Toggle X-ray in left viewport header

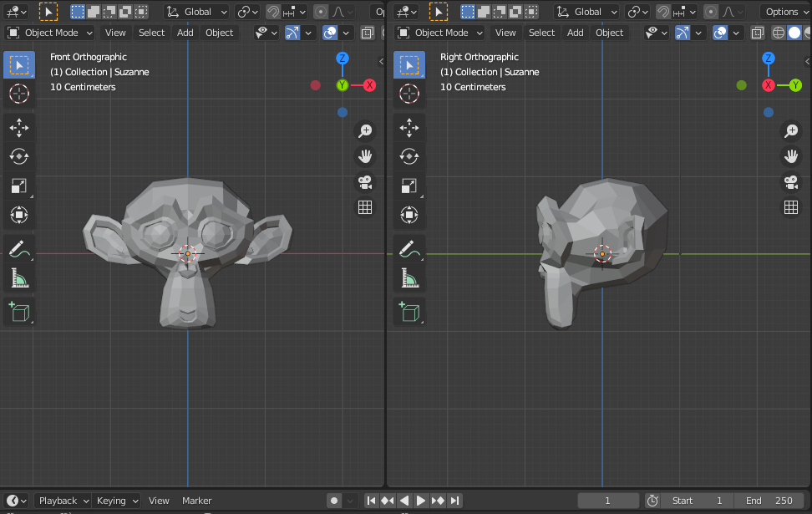[368, 33]
